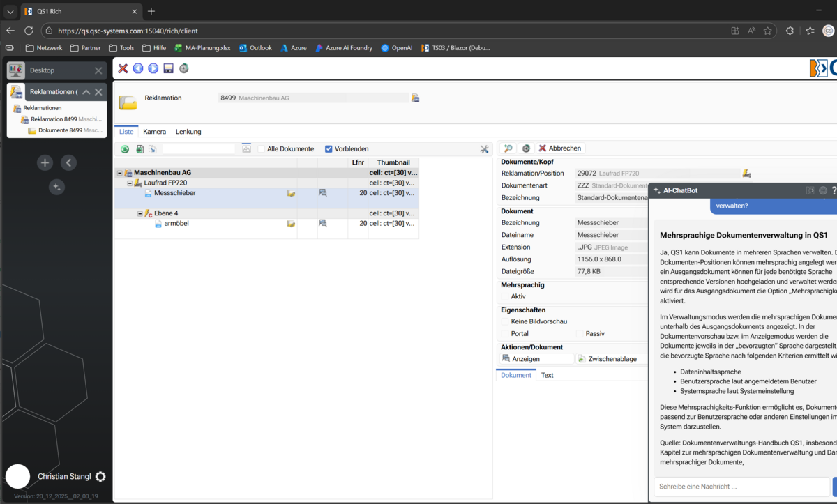The width and height of the screenshot is (837, 504).
Task: Toggle the Aktiv checkbox under Mehrsprachig
Action: tap(505, 296)
